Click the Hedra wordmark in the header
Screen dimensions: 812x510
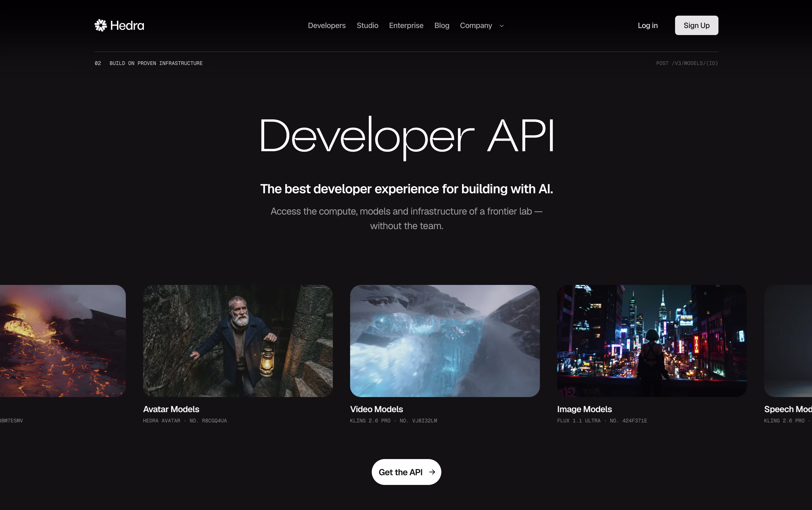tap(127, 26)
